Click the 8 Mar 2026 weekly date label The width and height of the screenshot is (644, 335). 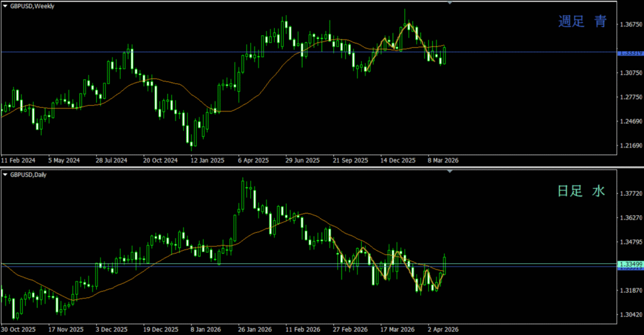point(443,160)
